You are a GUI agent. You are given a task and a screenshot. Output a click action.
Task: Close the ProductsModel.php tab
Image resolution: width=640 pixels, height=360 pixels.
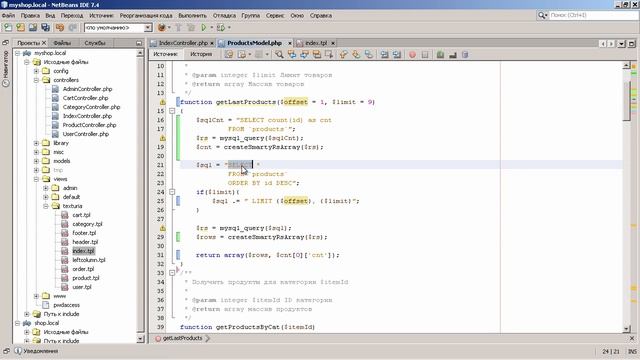coord(290,43)
